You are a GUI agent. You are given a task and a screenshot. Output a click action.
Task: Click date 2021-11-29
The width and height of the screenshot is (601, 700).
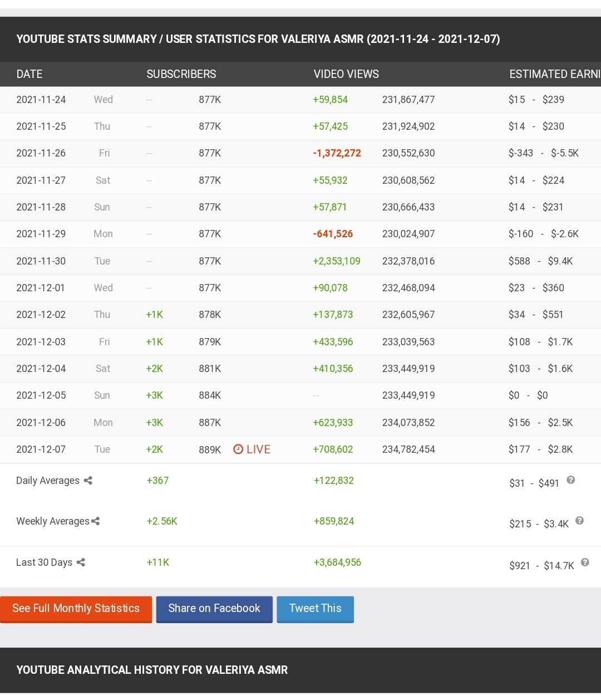tap(41, 234)
